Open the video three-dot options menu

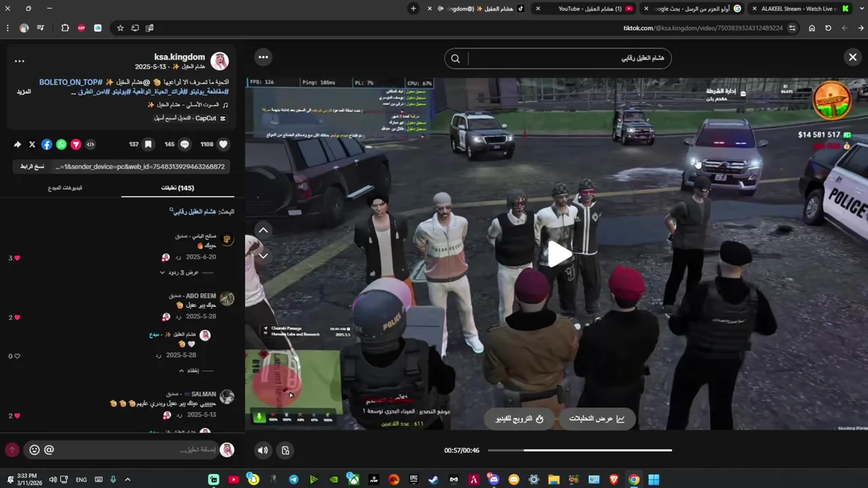click(x=263, y=58)
